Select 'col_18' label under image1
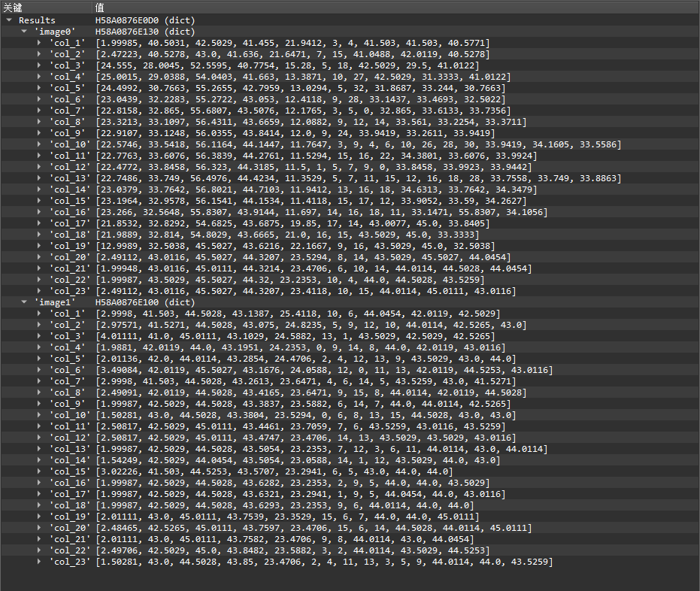 coord(70,505)
